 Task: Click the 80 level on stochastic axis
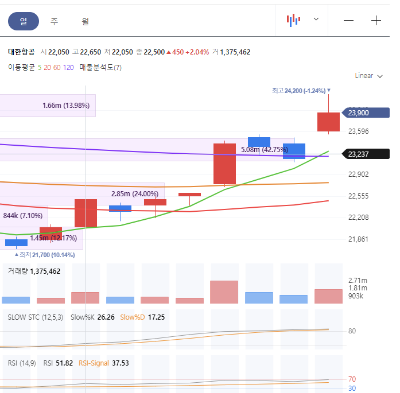(352, 331)
